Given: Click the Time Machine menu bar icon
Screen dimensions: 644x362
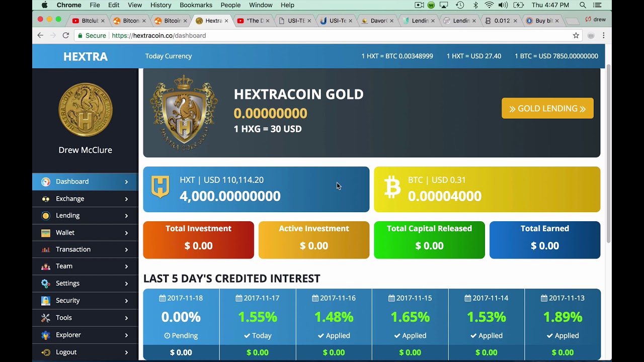Looking at the screenshot, I should tap(460, 5).
